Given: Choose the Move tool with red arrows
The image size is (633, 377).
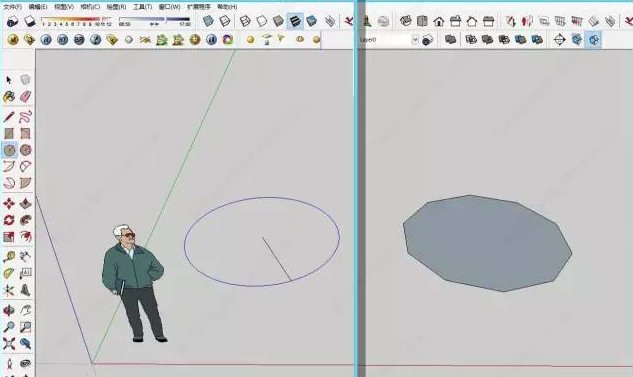Looking at the screenshot, I should pos(9,203).
